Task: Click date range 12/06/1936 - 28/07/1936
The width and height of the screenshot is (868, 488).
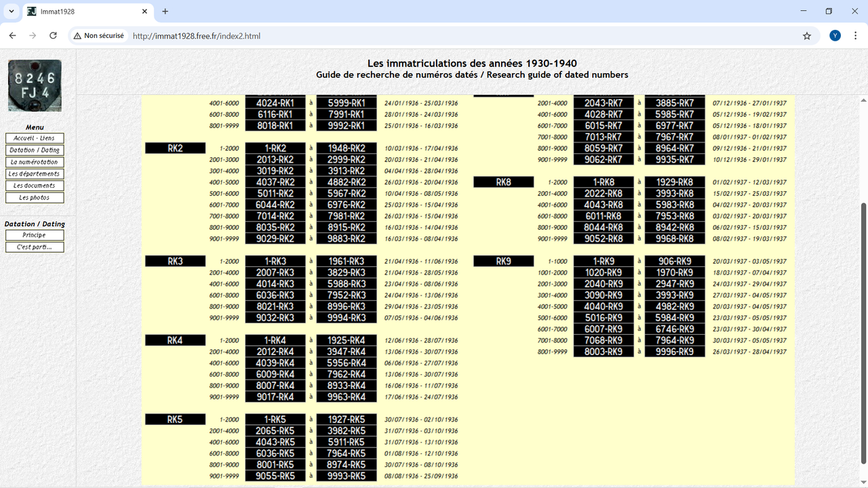Action: pyautogui.click(x=421, y=340)
